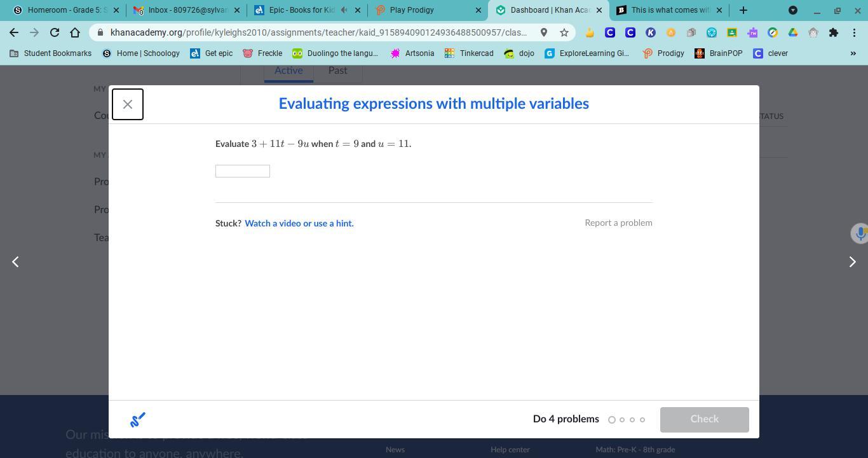Screen dimensions: 868x458
Task: Open the Duolingo bookmark
Action: tap(335, 53)
